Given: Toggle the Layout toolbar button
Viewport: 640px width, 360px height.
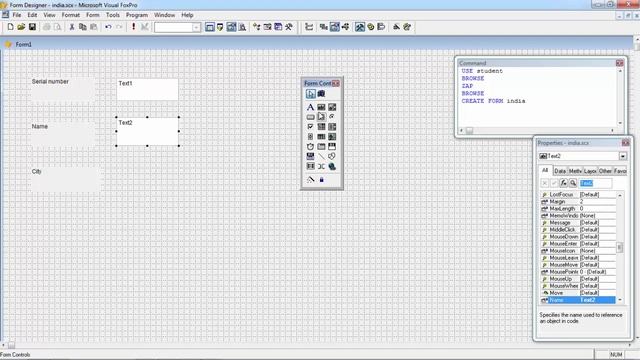Looking at the screenshot, I should click(381, 27).
